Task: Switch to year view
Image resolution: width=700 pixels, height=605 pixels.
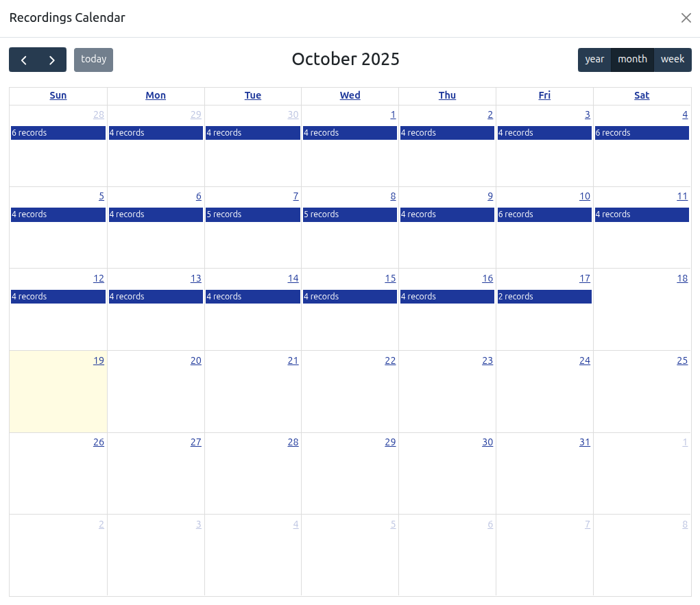Action: [x=594, y=60]
